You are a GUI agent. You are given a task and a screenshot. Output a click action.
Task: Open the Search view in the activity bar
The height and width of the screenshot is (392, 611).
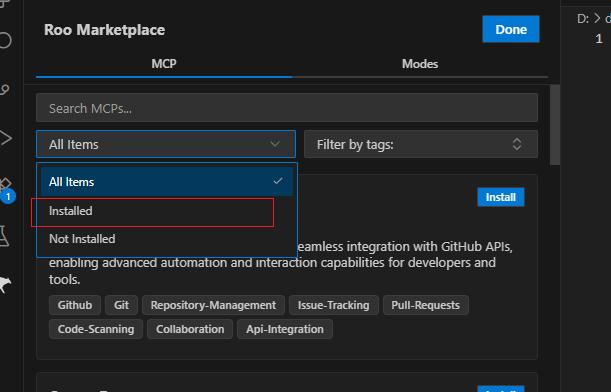[5, 40]
